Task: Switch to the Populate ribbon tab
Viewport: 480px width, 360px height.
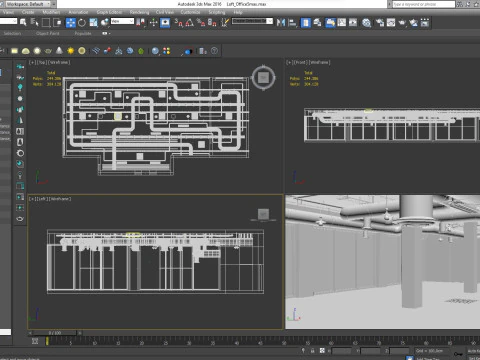Action: 83,33
